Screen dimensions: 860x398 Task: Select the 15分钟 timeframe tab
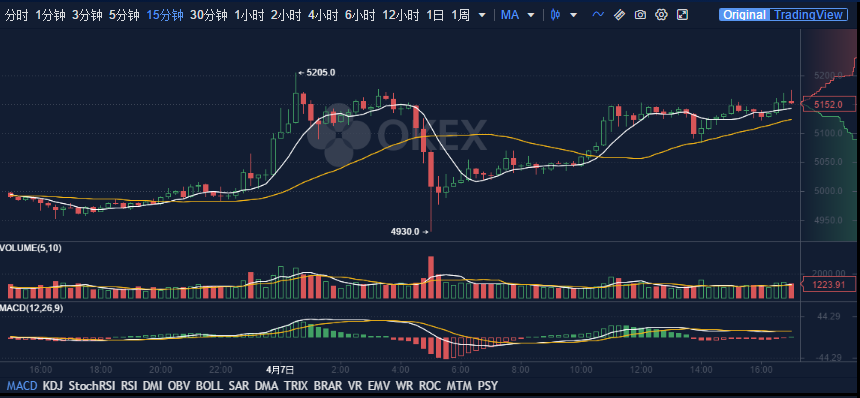(165, 15)
